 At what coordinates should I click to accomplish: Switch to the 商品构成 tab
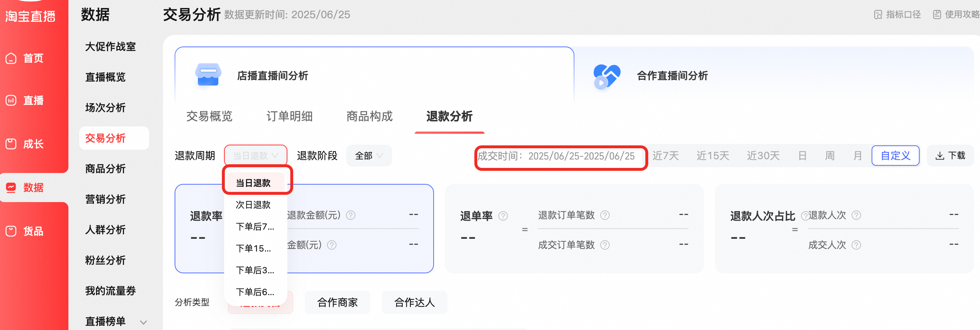coord(369,116)
